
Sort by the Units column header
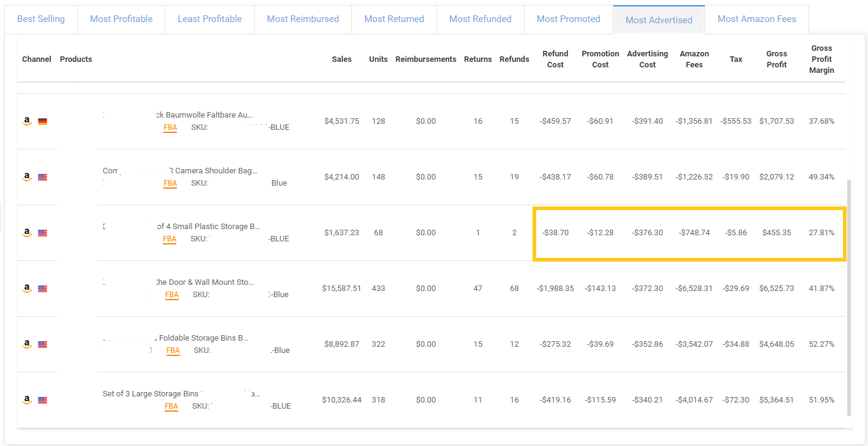[378, 59]
